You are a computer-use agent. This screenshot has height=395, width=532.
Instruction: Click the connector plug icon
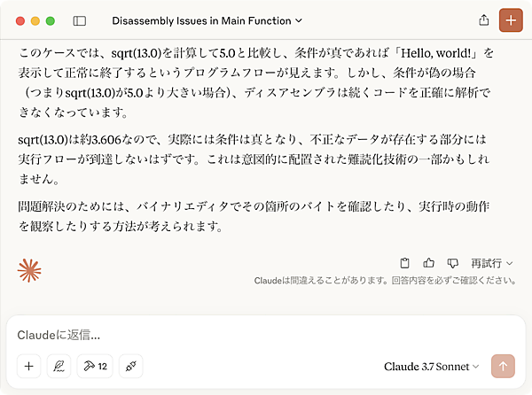pos(130,366)
